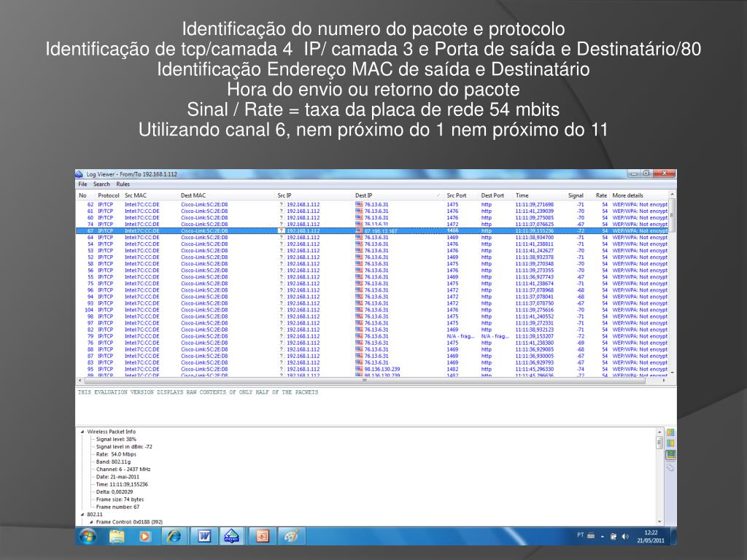Sort by the Src MAC column header
Viewport: 747px width, 560px height.
tap(150, 195)
